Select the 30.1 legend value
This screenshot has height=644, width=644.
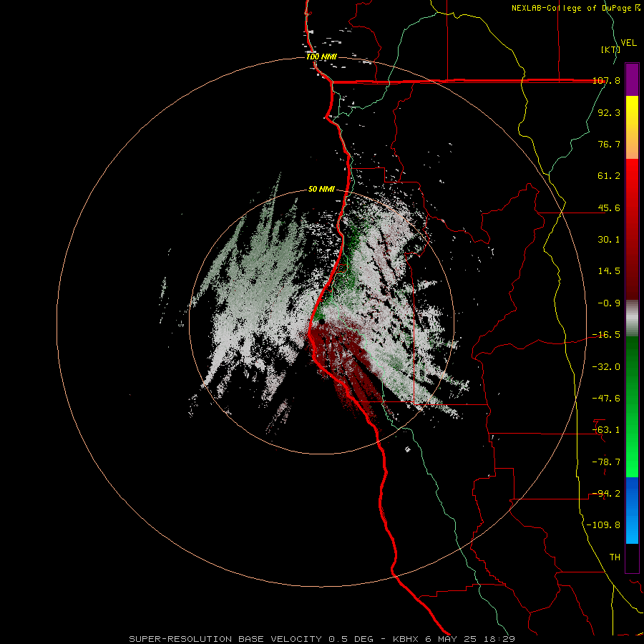pos(609,240)
